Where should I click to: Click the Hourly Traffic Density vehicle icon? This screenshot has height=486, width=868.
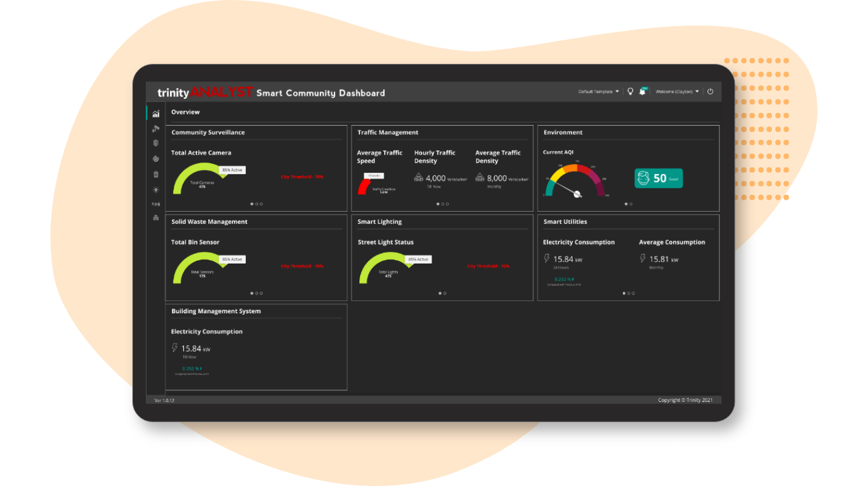click(419, 177)
